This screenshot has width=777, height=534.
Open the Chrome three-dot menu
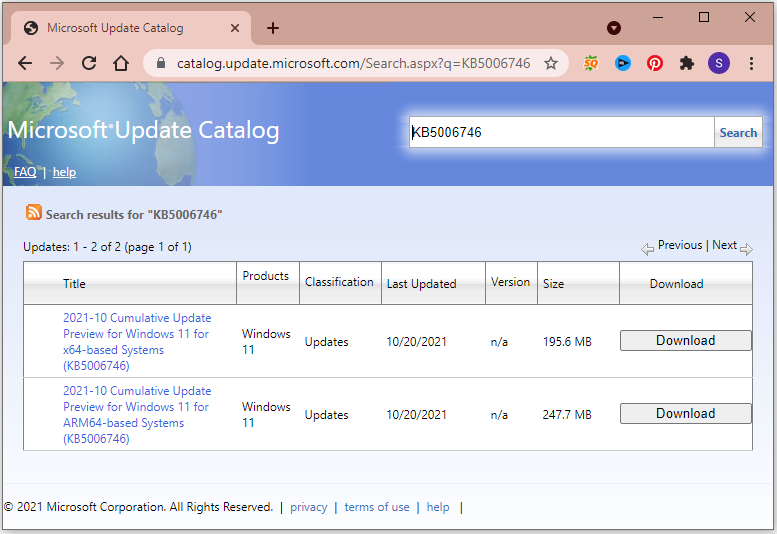click(x=751, y=63)
